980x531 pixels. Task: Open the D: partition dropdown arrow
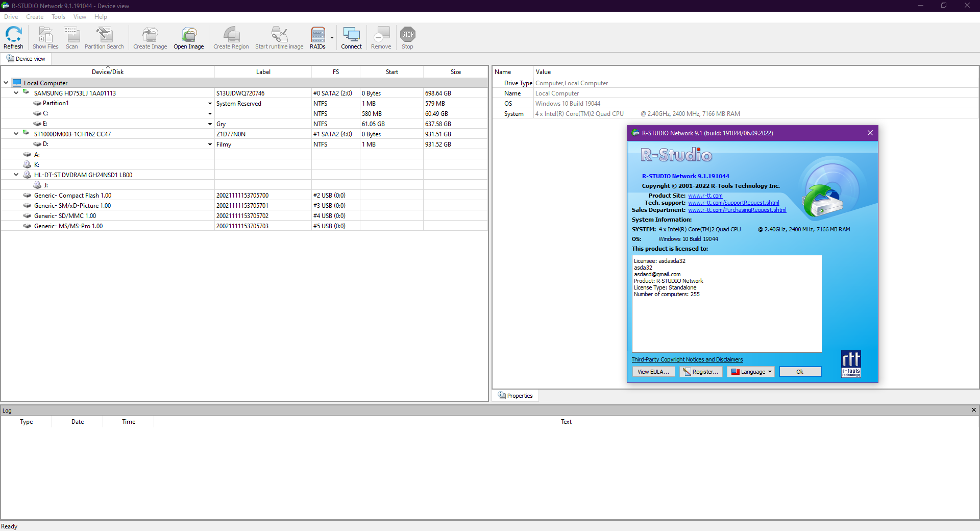[x=210, y=144]
